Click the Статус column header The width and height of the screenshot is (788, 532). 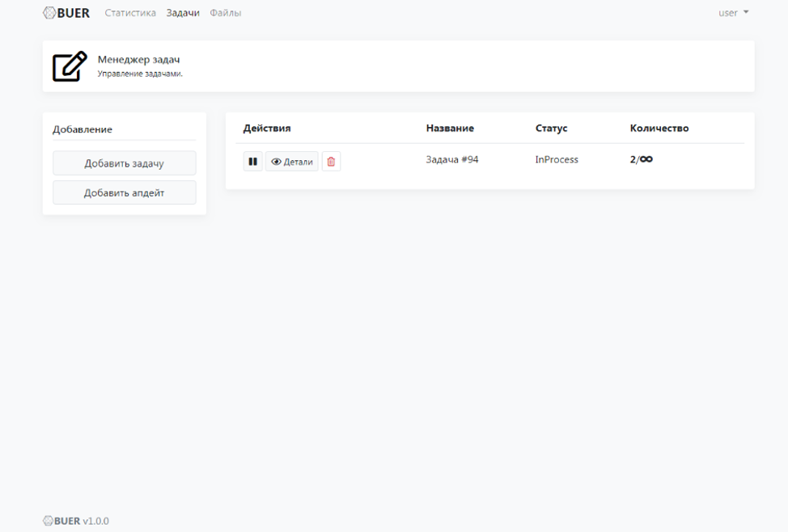[x=551, y=128]
